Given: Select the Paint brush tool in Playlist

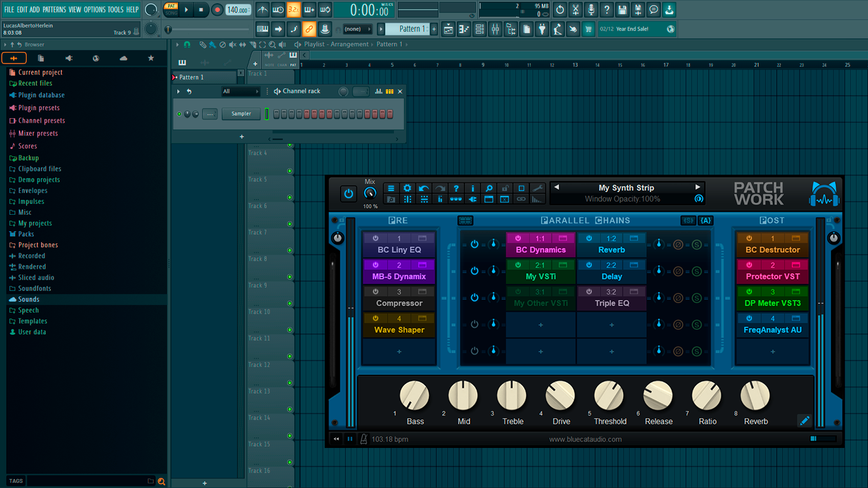Looking at the screenshot, I should pos(212,44).
